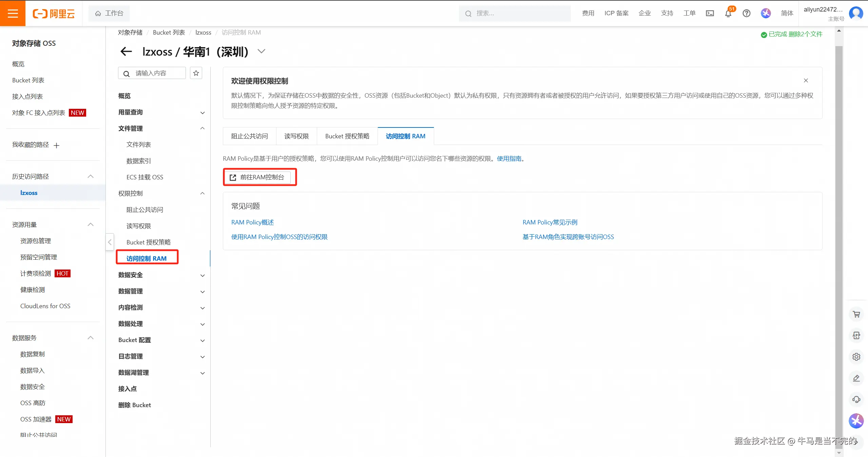868x457 pixels.
Task: Expand the 数据管理 menu section
Action: (202, 292)
